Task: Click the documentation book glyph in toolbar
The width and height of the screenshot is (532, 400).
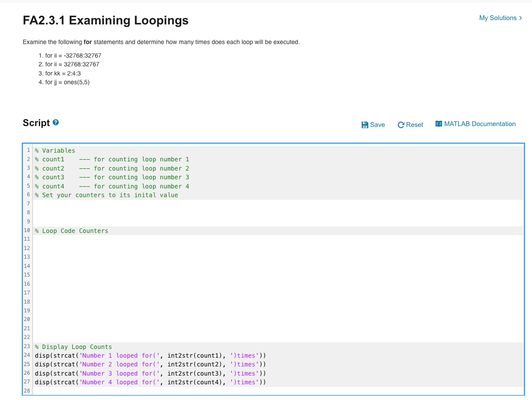Action: (x=439, y=124)
